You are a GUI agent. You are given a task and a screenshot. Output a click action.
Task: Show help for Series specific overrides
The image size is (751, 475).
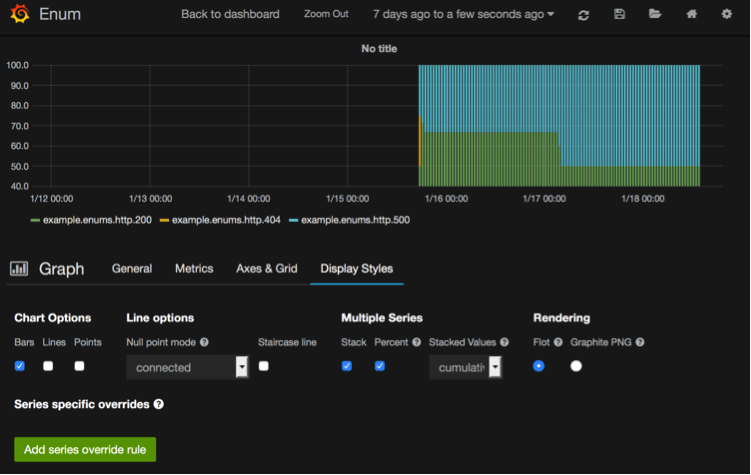point(159,404)
